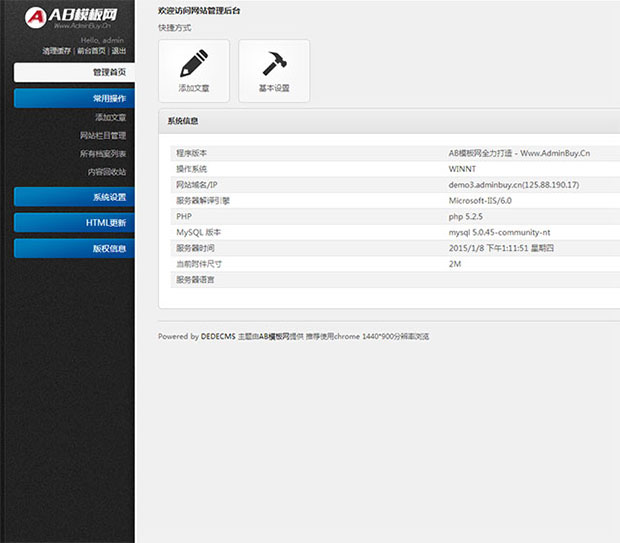This screenshot has height=543, width=620.
Task: Select 网站栏目管理 in the sidebar
Action: tap(103, 135)
